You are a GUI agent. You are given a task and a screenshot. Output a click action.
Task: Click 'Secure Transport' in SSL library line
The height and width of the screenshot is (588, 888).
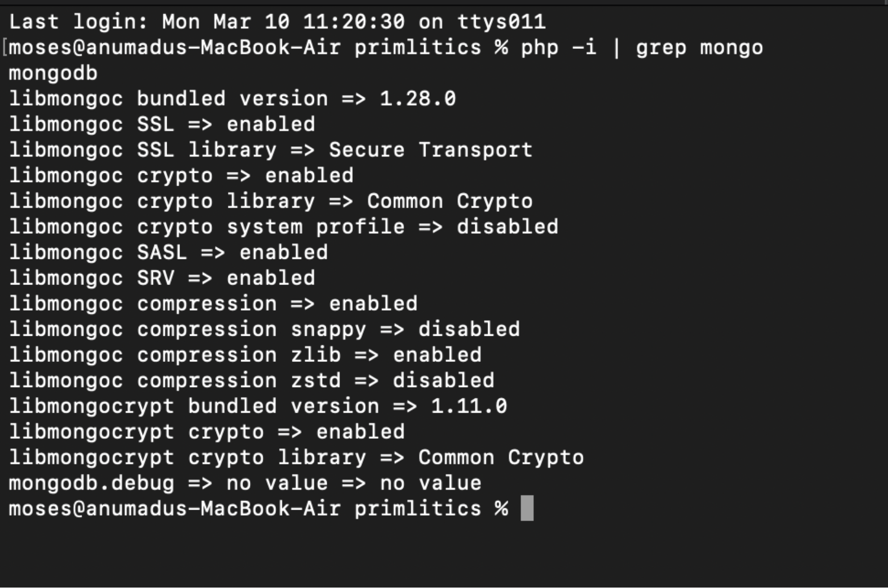[x=431, y=150]
